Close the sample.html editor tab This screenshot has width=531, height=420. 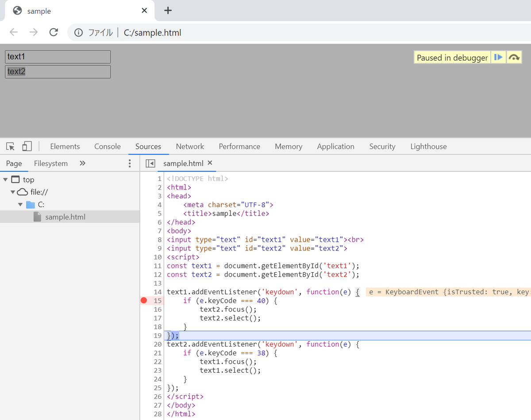click(x=210, y=163)
